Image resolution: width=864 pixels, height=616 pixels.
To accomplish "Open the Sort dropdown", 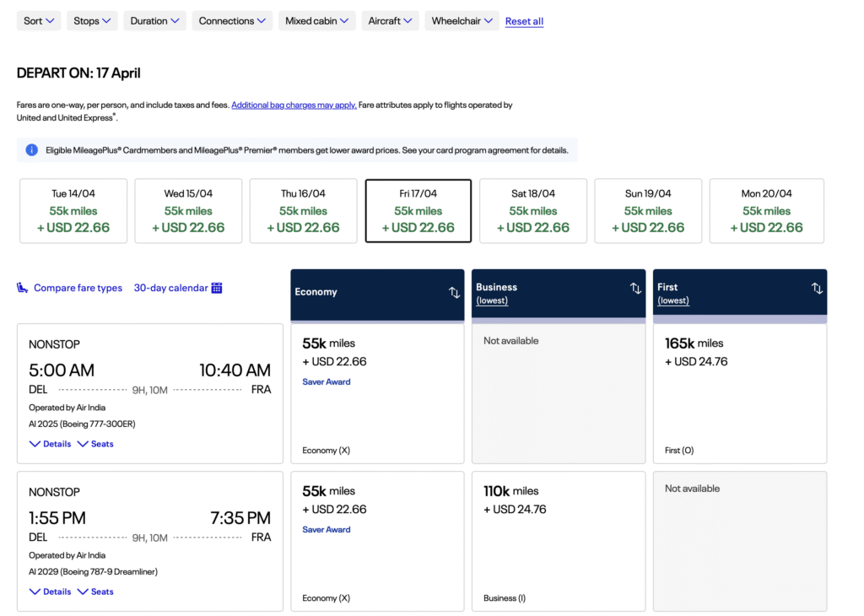I will (x=38, y=20).
